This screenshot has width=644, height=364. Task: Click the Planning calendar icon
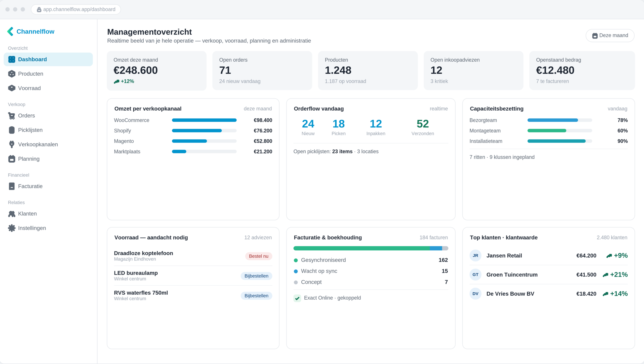pyautogui.click(x=12, y=159)
